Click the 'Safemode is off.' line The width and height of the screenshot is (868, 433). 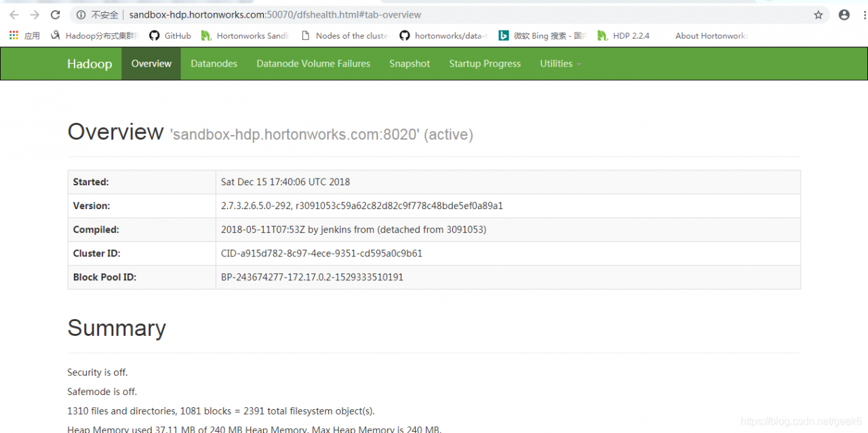point(102,392)
